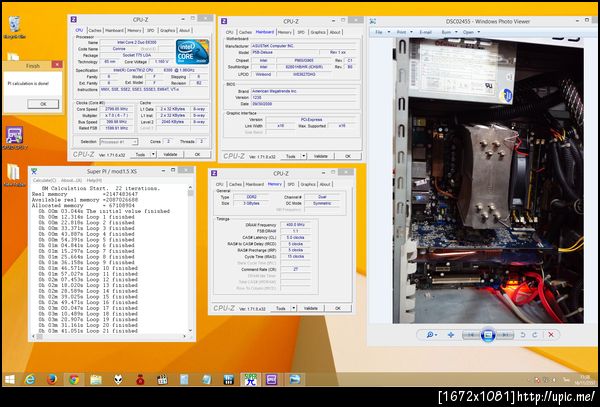Click Tools button in the Memory CPU-Z window
Viewport: 600px width, 407px height.
point(280,308)
